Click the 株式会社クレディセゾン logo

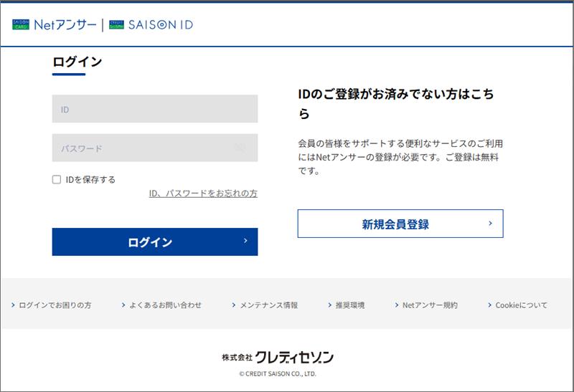[278, 358]
